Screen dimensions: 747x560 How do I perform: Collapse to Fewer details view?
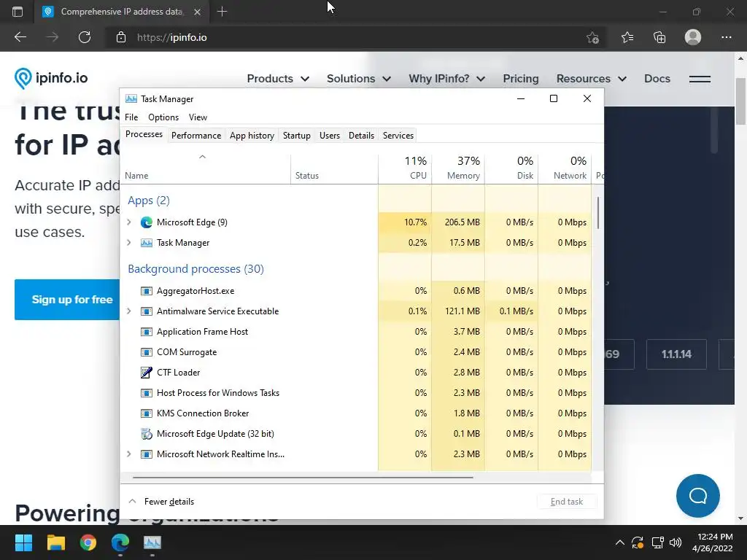point(161,502)
